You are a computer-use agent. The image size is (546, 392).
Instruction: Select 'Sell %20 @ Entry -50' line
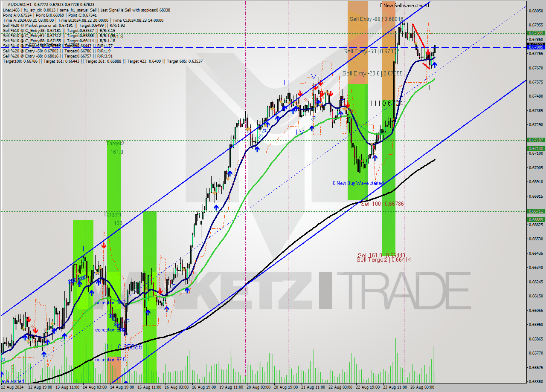tap(57, 51)
